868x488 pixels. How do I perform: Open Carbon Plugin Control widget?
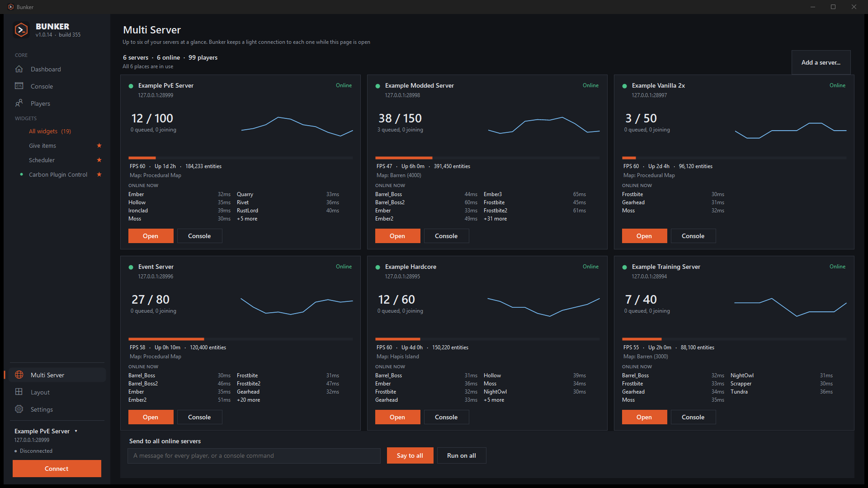point(58,174)
